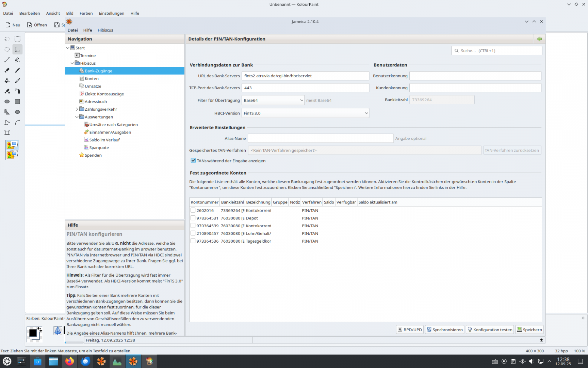588x368 pixels.
Task: Click the Benutzerkennung input field
Action: pos(475,76)
